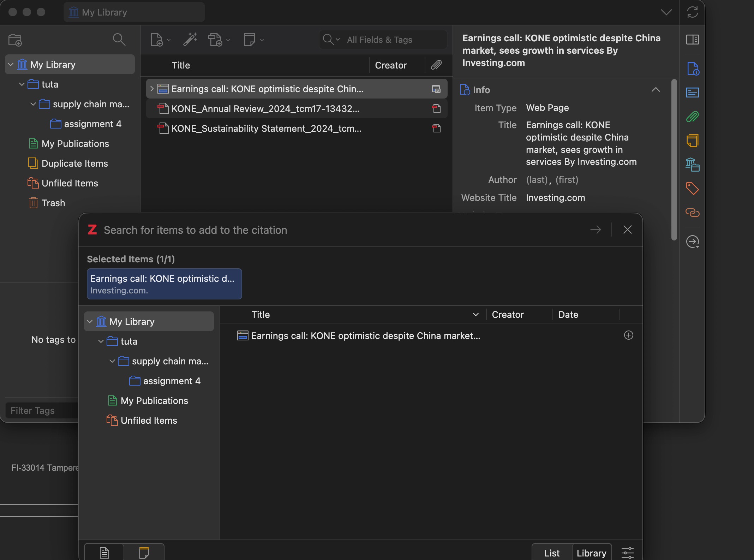Click the magic wand add-by-identifier icon

click(190, 40)
